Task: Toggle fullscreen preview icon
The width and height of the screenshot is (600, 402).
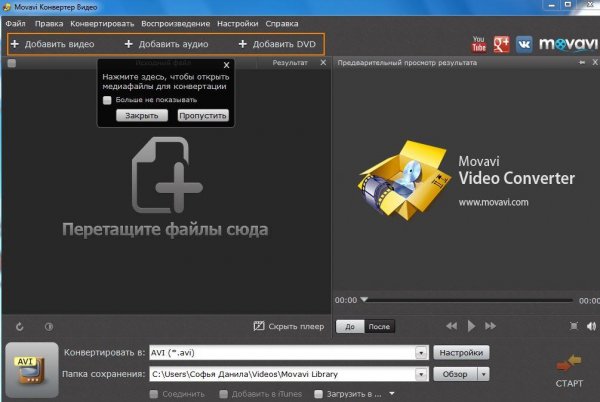Action: click(x=574, y=326)
